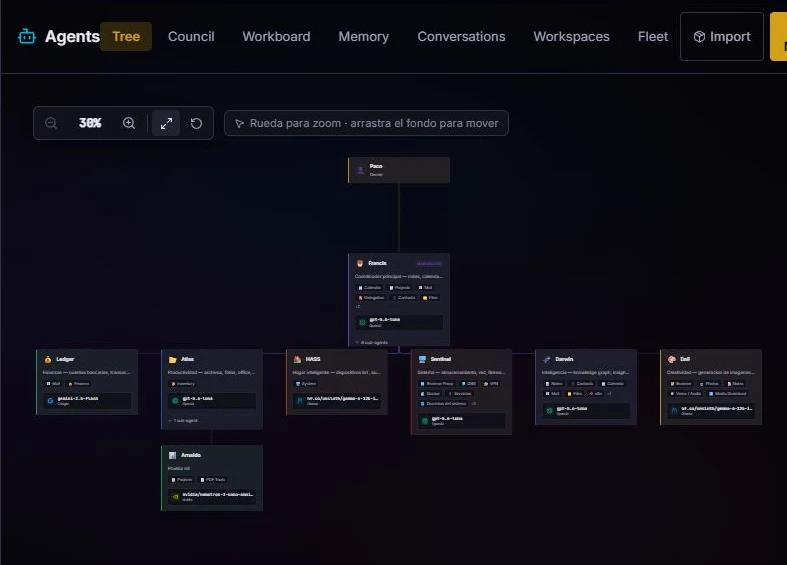Click the System tag on HASS
Screen dimensions: 787x565
(306, 384)
